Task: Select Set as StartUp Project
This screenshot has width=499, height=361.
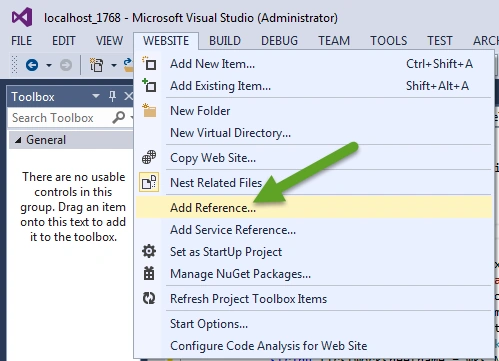Action: pos(314,252)
